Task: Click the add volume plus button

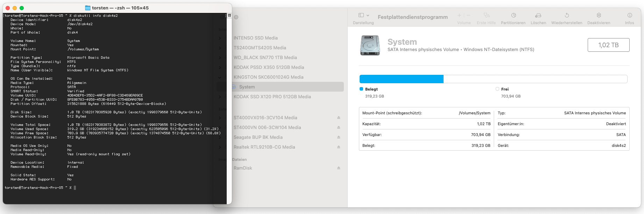Action: click(459, 15)
